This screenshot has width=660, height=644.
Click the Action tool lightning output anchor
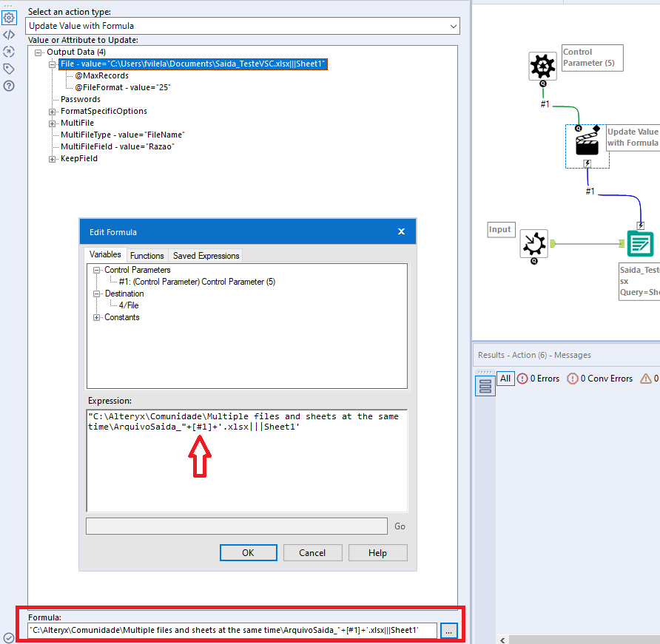(587, 163)
